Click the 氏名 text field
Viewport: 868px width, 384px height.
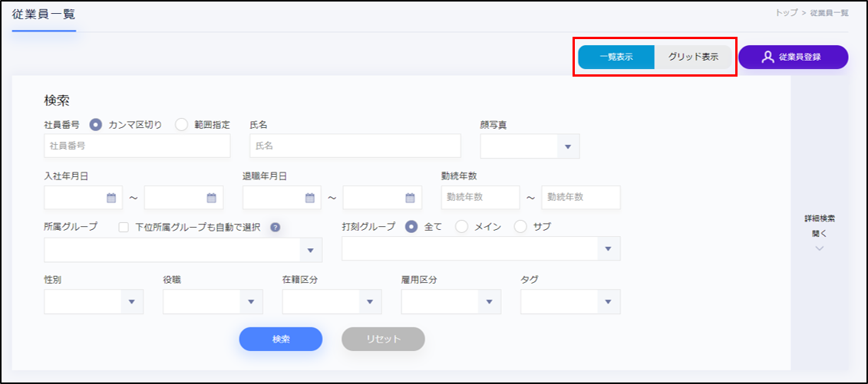pyautogui.click(x=355, y=146)
